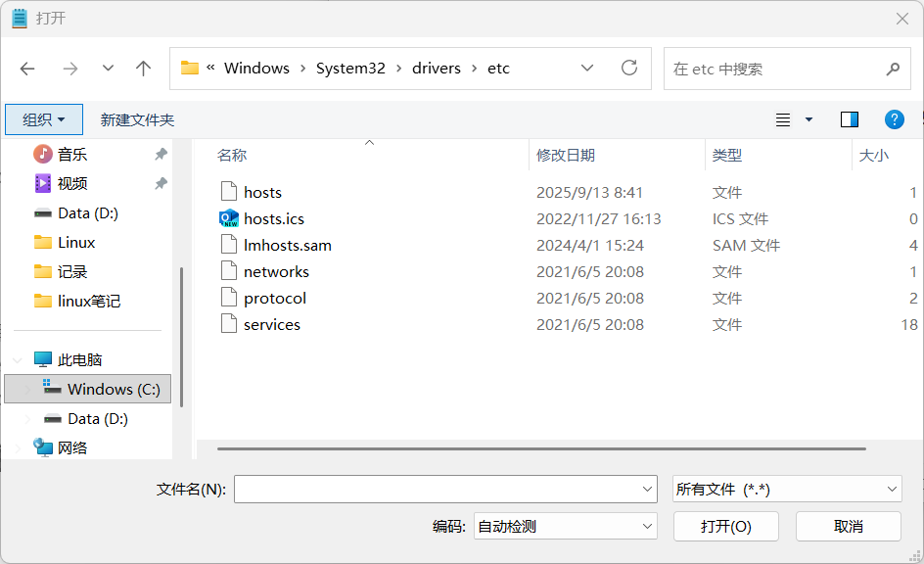Focus the search etc input box
Screen dimensions: 924x564
[787, 69]
